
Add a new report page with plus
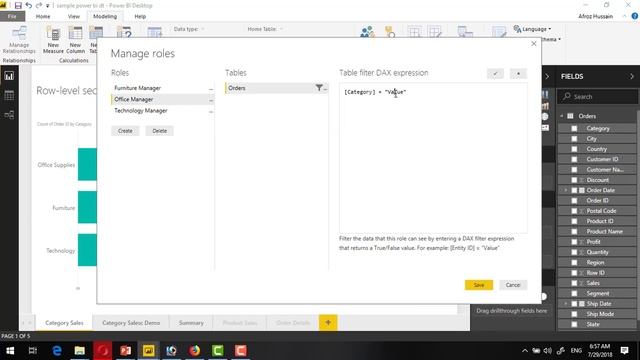tap(328, 322)
